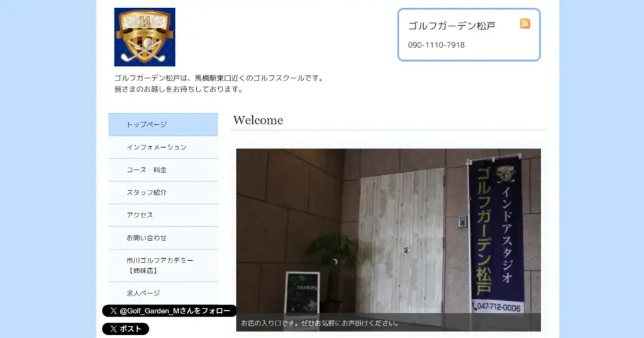The width and height of the screenshot is (644, 338).
Task: Click the store entrance photo
Action: [388, 240]
